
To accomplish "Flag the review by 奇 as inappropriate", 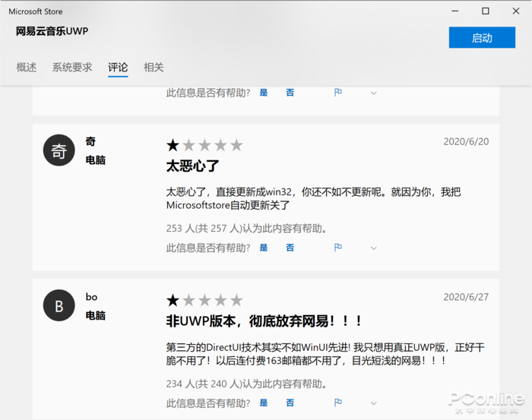I will (x=338, y=248).
